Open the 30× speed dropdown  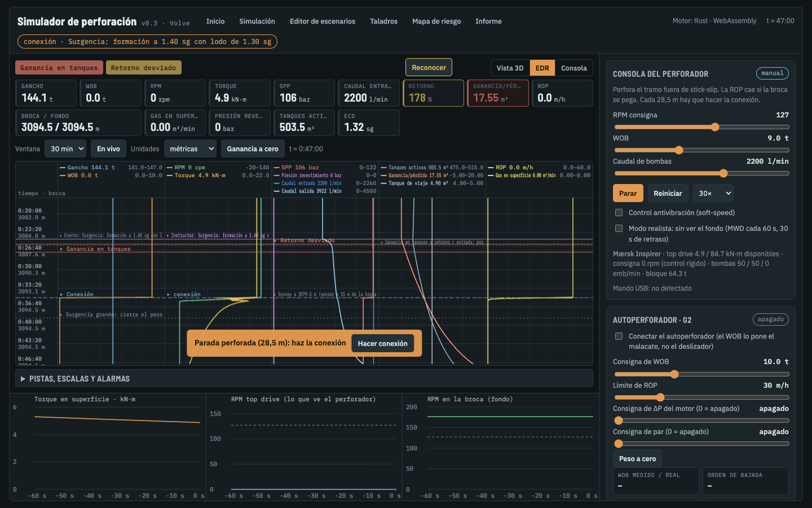[713, 193]
